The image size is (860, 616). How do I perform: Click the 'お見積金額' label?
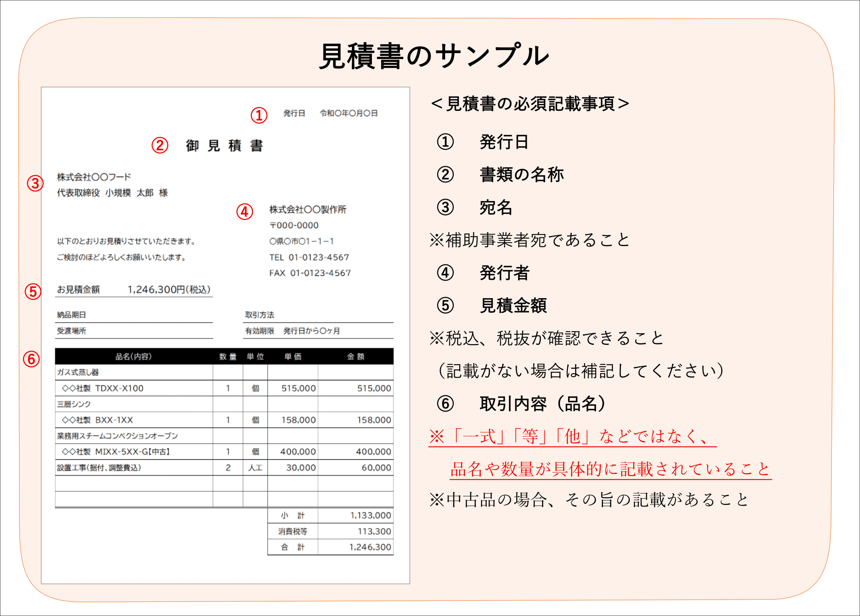click(x=78, y=289)
